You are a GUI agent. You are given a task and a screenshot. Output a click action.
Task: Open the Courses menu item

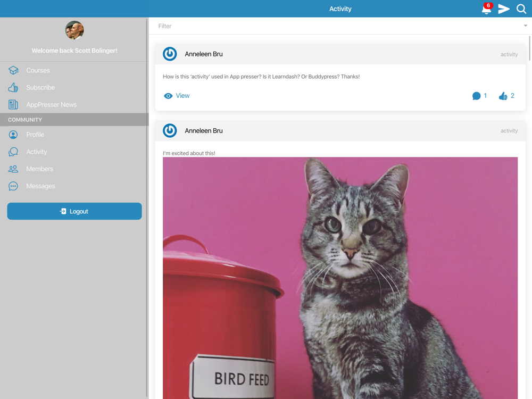(x=74, y=70)
